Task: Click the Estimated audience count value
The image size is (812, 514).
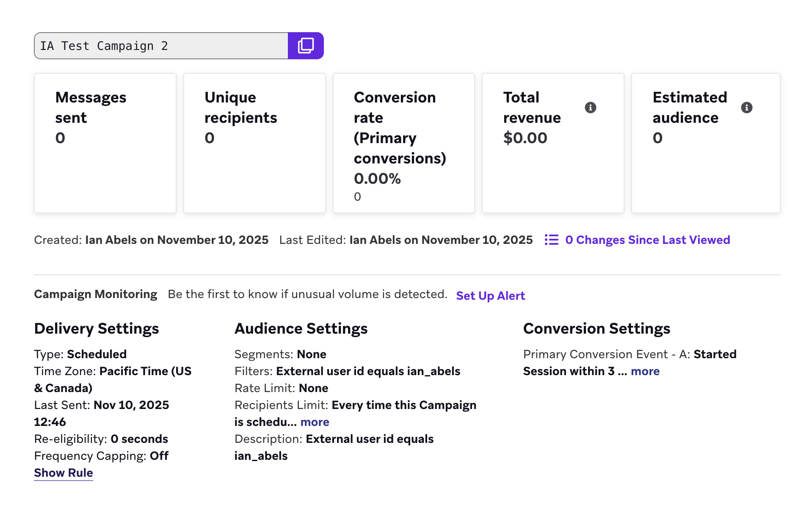Action: [x=657, y=137]
